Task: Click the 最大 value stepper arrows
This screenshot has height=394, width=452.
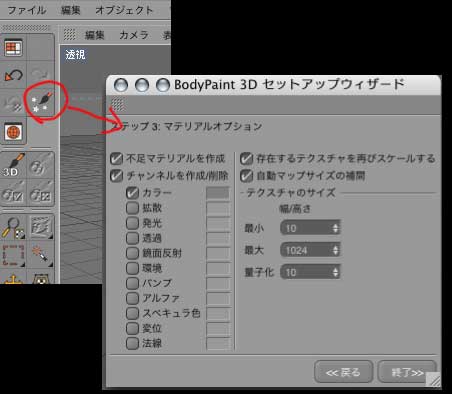Action: (x=335, y=250)
